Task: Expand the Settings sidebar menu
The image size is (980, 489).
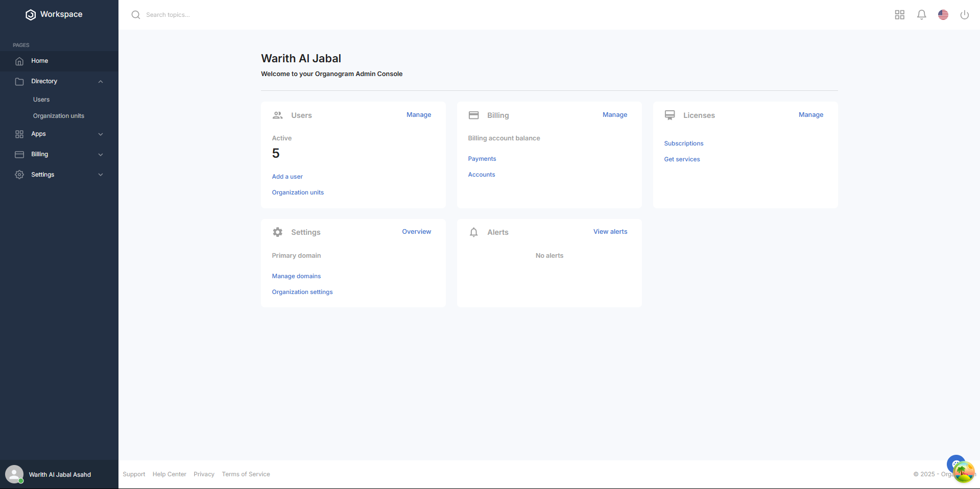Action: click(101, 175)
